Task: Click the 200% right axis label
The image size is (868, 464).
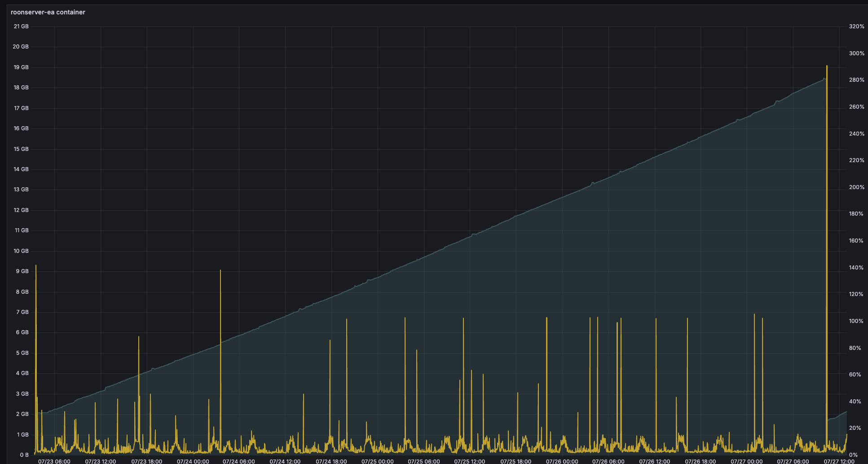Action: [856, 187]
